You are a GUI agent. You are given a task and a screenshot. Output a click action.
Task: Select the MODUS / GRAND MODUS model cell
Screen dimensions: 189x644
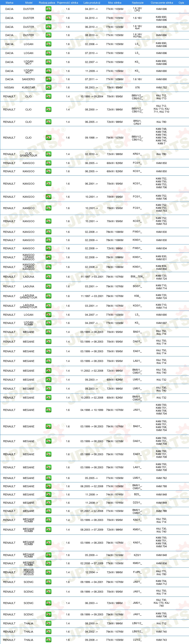(x=29, y=573)
